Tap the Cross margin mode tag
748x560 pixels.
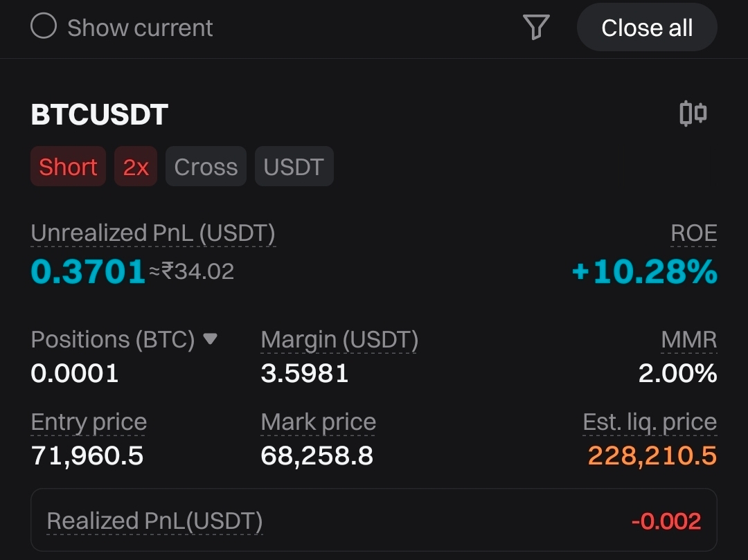coord(206,167)
